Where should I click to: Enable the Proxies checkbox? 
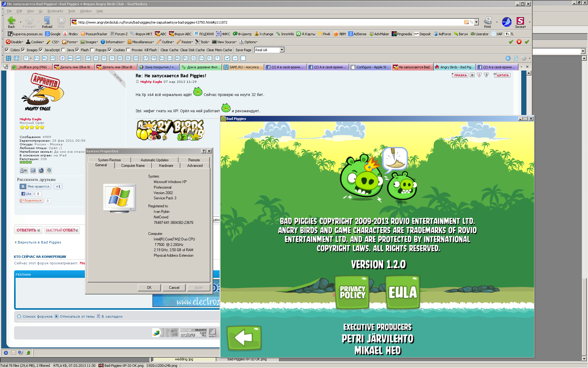coord(128,50)
